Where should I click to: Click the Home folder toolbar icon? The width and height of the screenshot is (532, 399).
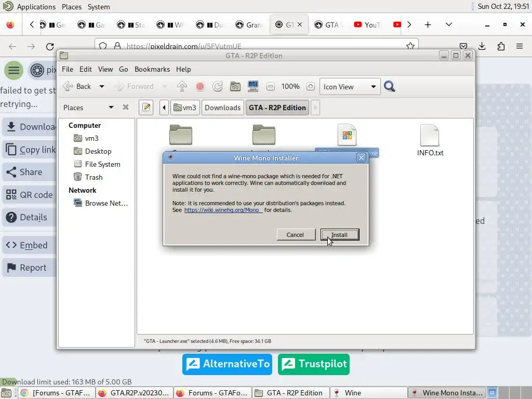[x=235, y=87]
